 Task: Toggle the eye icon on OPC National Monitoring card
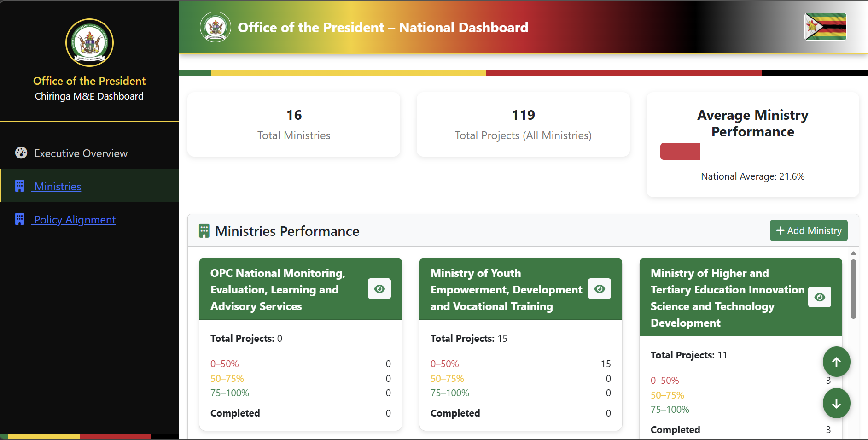point(379,289)
